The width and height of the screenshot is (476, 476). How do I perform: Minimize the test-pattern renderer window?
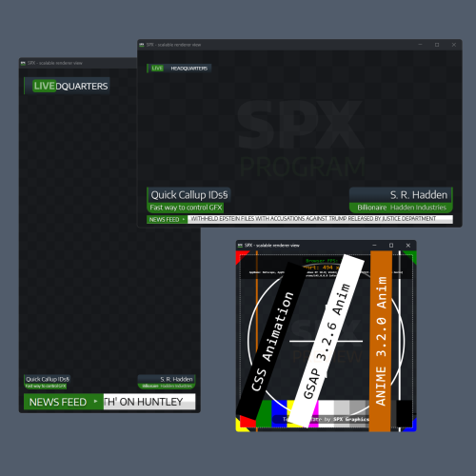(374, 246)
